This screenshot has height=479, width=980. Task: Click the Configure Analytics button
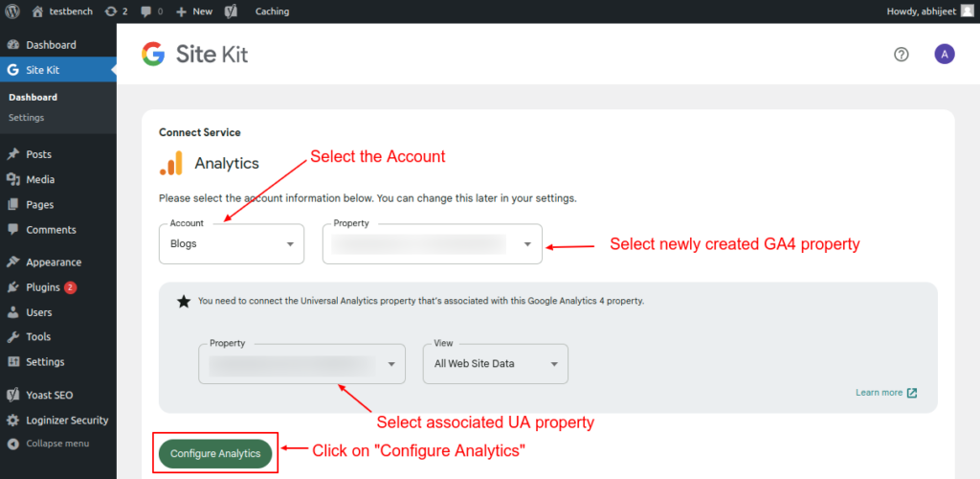click(x=215, y=453)
